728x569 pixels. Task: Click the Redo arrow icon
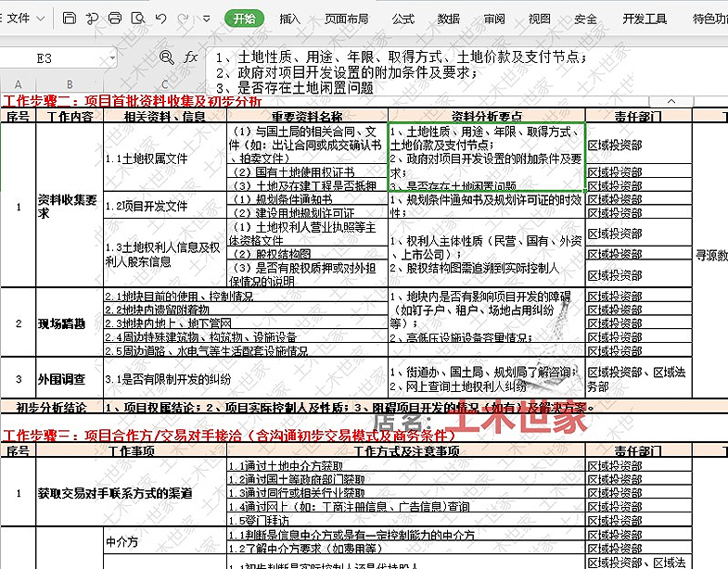[184, 19]
